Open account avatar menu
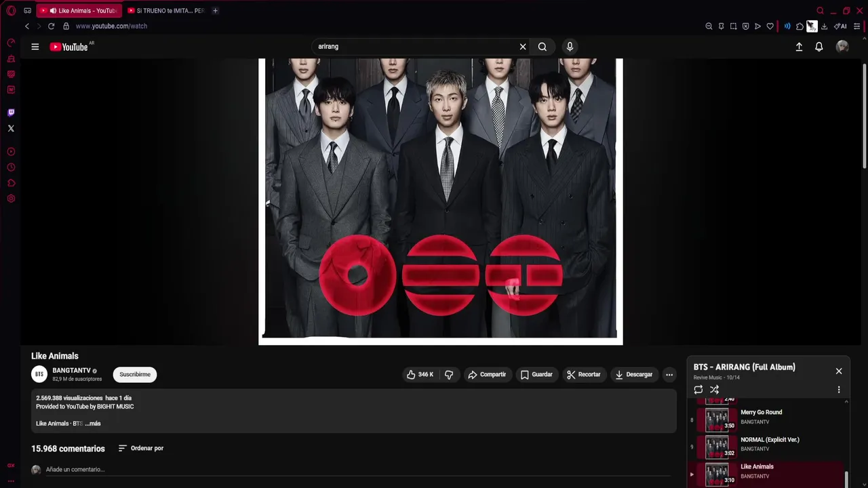Viewport: 868px width, 488px height. (x=842, y=47)
